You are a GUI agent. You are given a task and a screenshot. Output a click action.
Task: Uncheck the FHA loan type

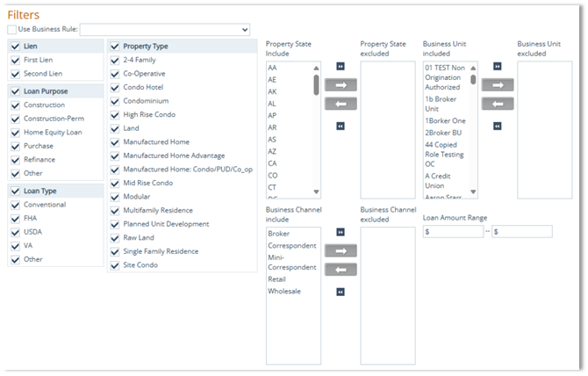(14, 219)
